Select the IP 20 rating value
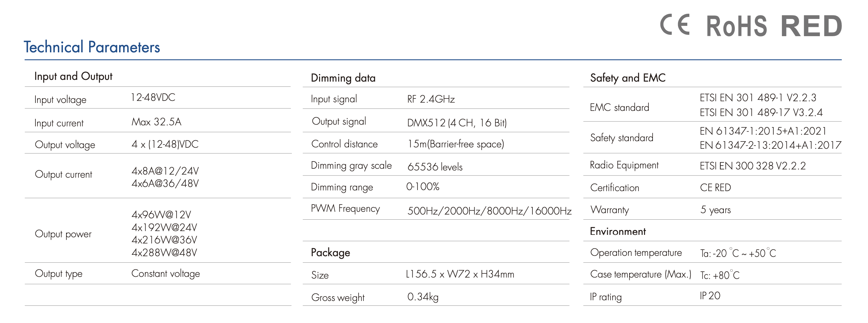 point(710,296)
